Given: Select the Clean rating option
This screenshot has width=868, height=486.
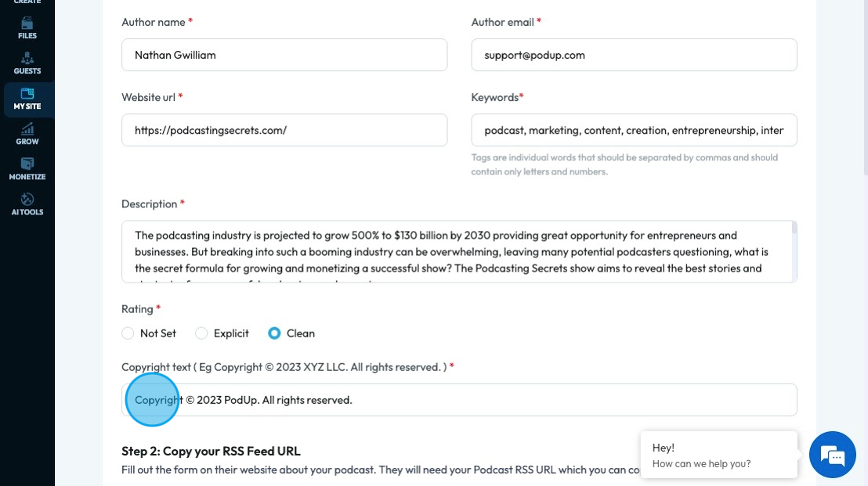Looking at the screenshot, I should [x=274, y=333].
